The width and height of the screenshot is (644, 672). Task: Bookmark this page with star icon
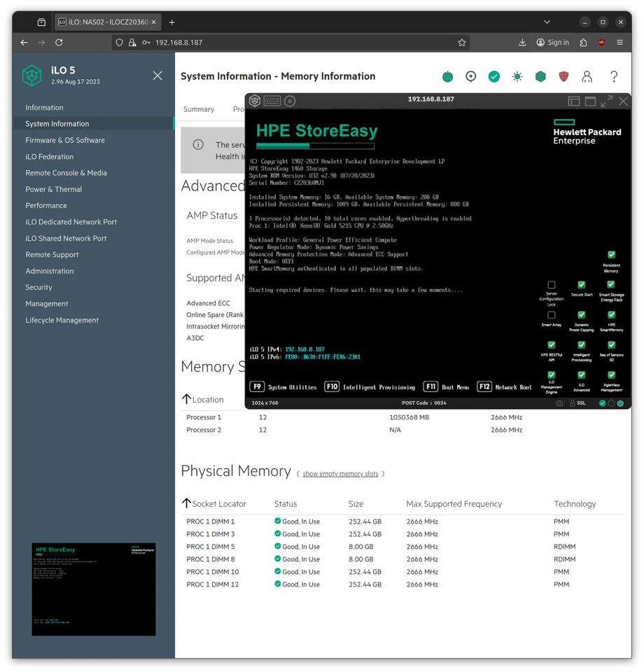[x=462, y=43]
